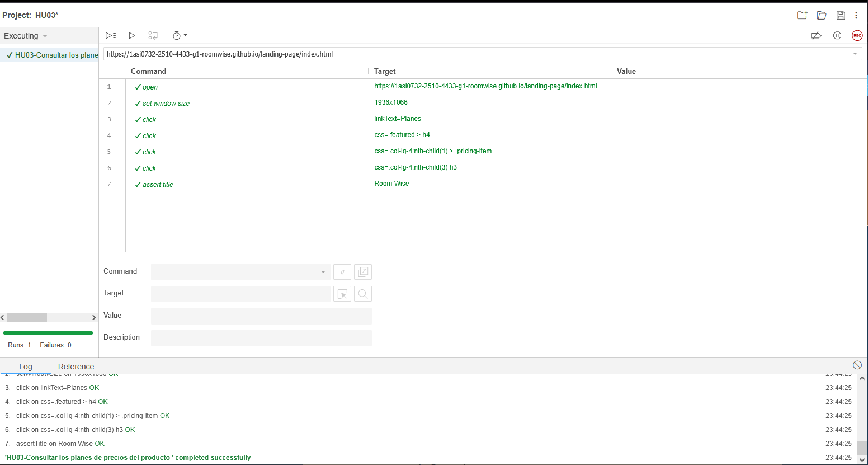Start recording with REC button

[857, 35]
